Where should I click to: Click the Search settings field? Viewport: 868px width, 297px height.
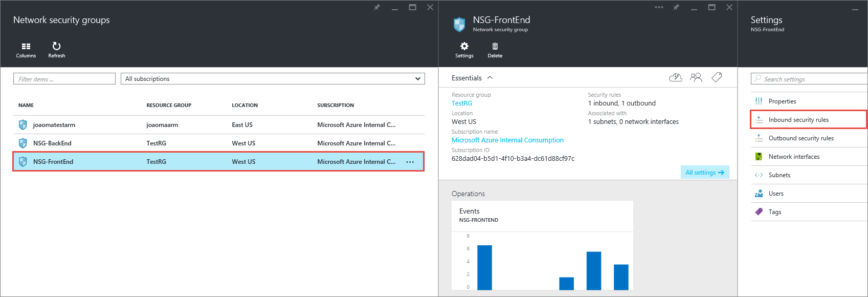point(809,78)
